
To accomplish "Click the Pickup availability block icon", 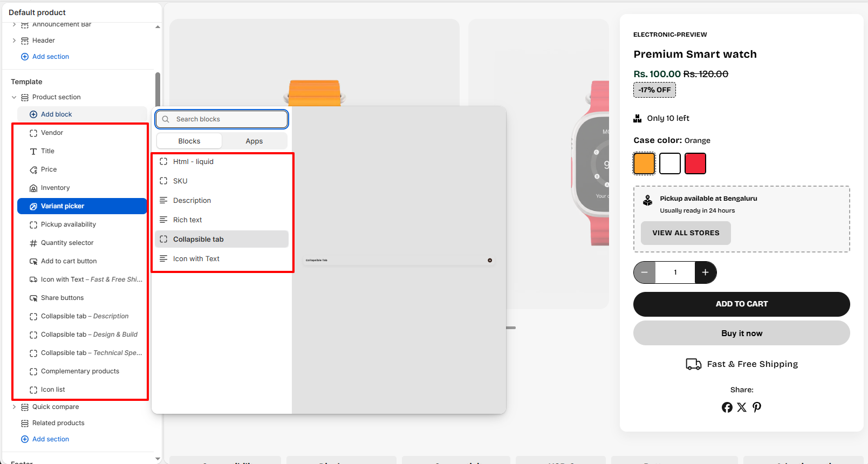I will pos(33,224).
